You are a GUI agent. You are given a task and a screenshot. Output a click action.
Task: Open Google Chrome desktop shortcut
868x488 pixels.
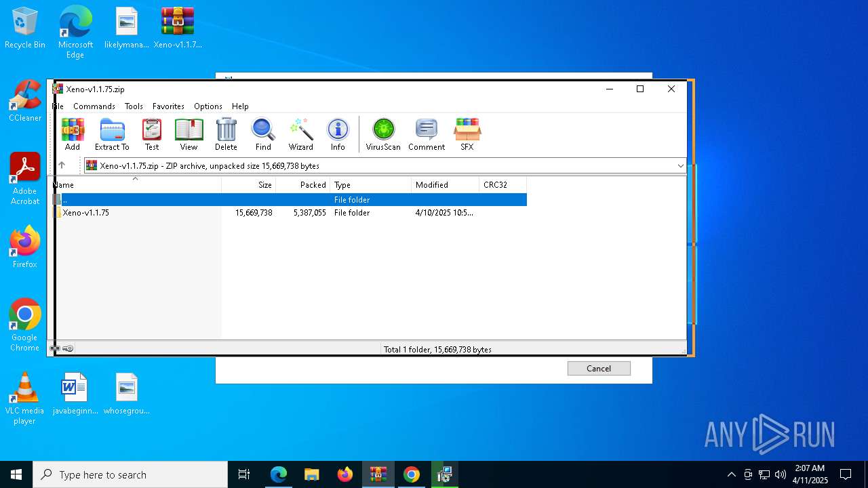[x=25, y=325]
